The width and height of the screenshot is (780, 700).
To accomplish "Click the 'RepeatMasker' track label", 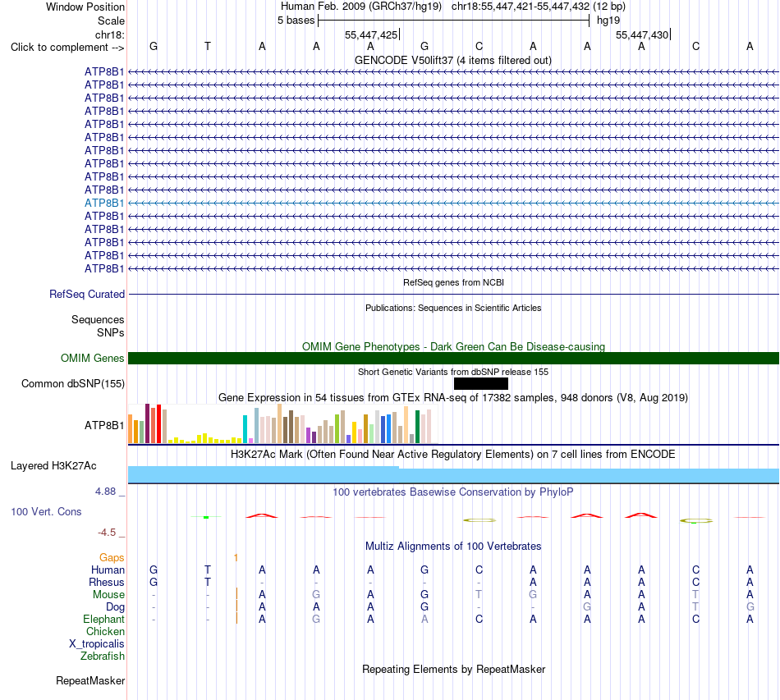I will [x=90, y=681].
